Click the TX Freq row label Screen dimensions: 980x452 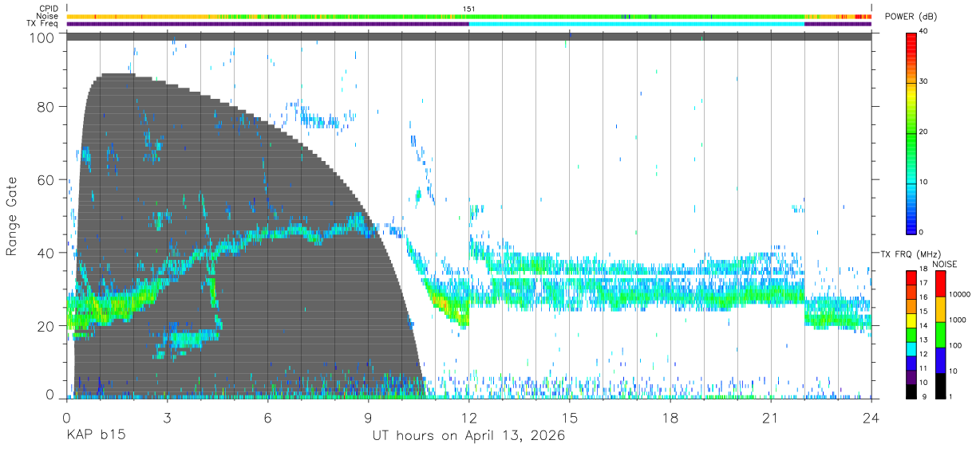(43, 24)
